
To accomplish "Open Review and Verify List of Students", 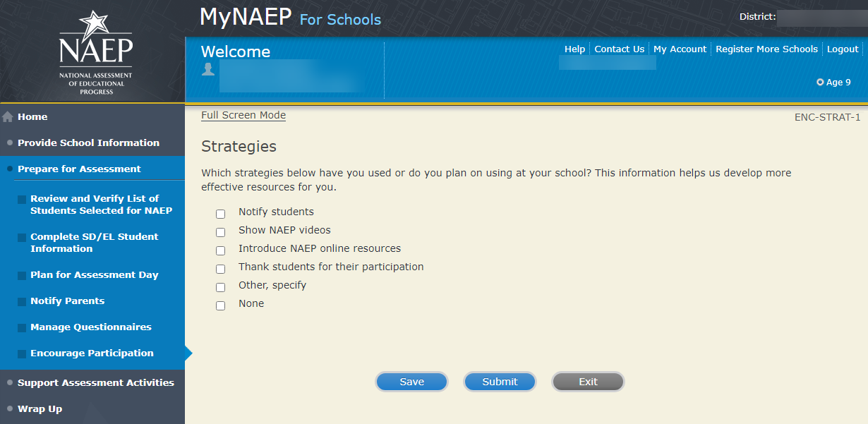I will (x=101, y=205).
